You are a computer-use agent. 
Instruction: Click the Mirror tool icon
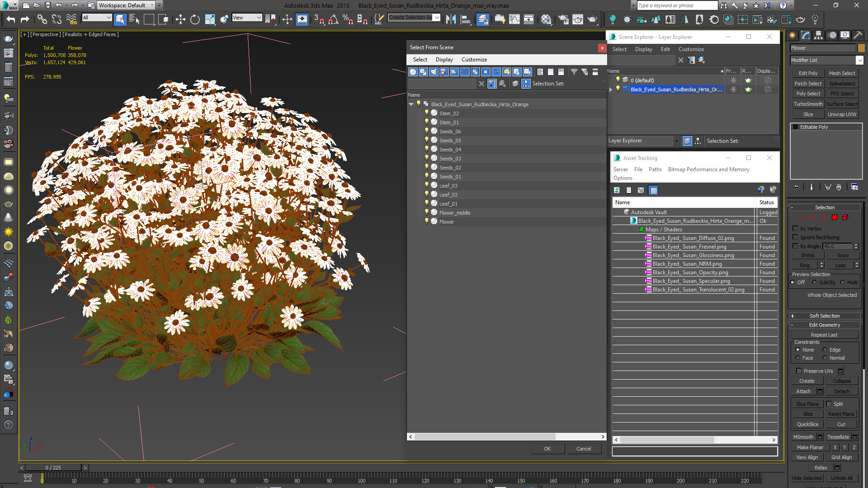click(x=451, y=19)
